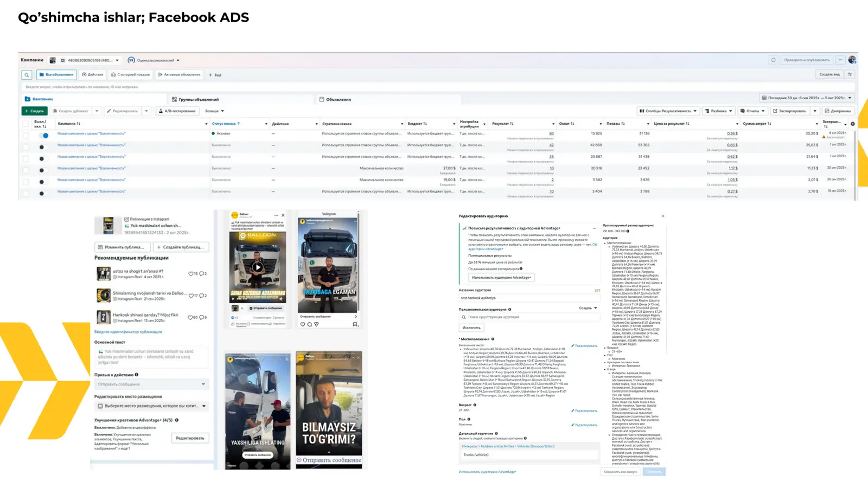Viewport: 868px width, 488px height.
Task: Click the Введите идентификатор публикации link
Action: pyautogui.click(x=128, y=332)
